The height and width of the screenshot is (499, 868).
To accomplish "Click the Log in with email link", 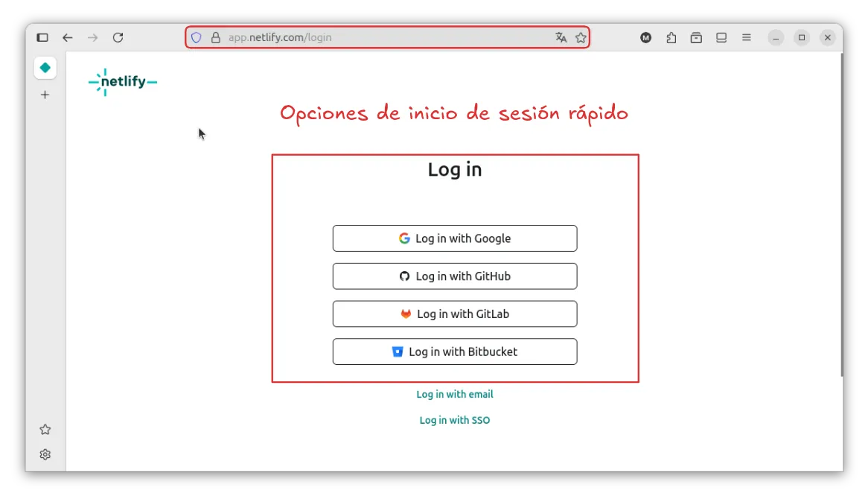I will tap(454, 394).
